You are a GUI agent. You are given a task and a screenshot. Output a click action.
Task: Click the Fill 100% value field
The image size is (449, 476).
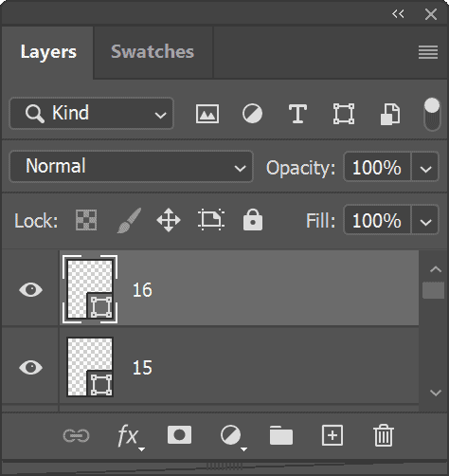(377, 220)
